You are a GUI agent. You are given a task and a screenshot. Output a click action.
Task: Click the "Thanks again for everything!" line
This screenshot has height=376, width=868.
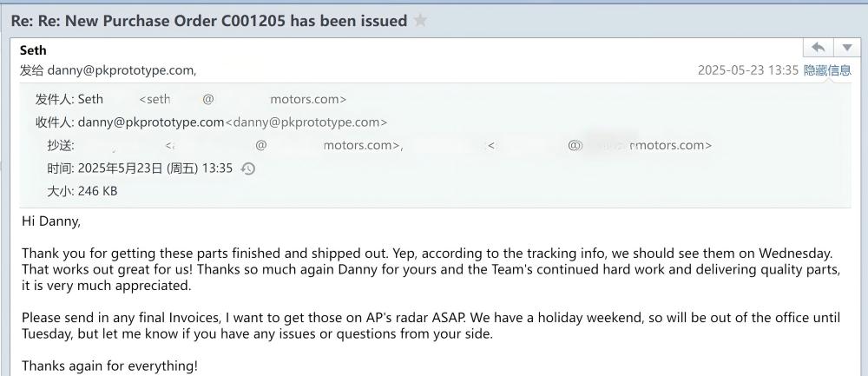(x=109, y=366)
